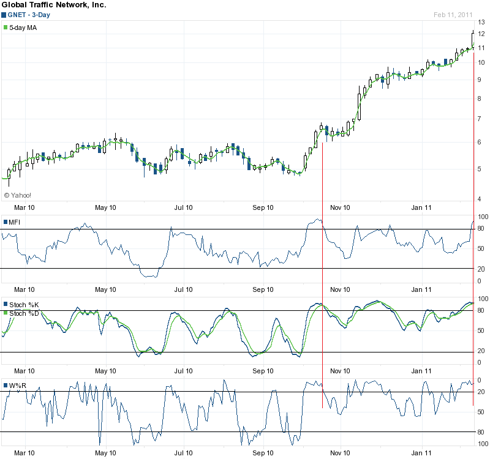The height and width of the screenshot is (459, 490).
Task: Click 'Mar 10' date label of price chart
Action: (x=24, y=208)
